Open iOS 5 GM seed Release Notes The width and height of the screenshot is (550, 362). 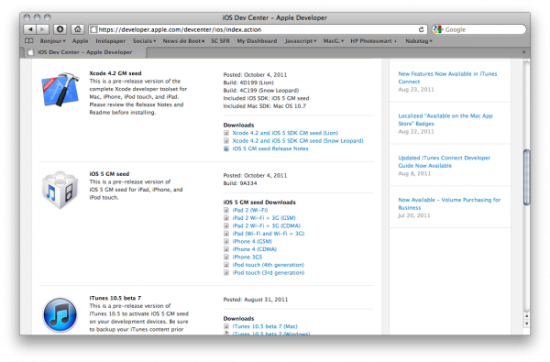click(270, 149)
